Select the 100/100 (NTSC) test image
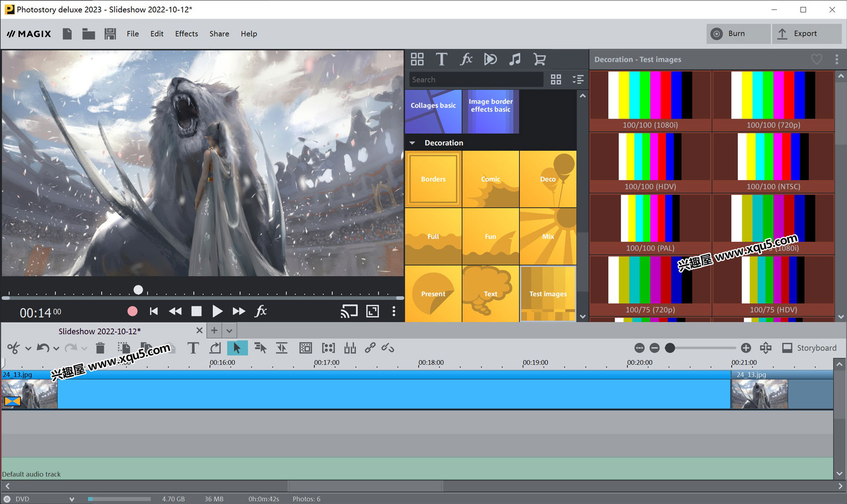Image resolution: width=847 pixels, height=504 pixels. click(773, 162)
